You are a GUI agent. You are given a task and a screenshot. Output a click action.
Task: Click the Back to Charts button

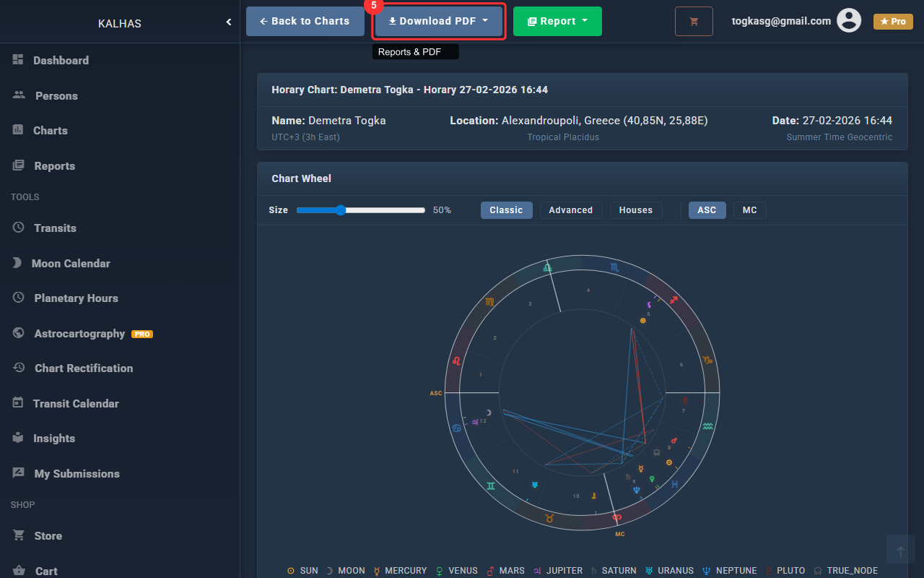tap(305, 22)
